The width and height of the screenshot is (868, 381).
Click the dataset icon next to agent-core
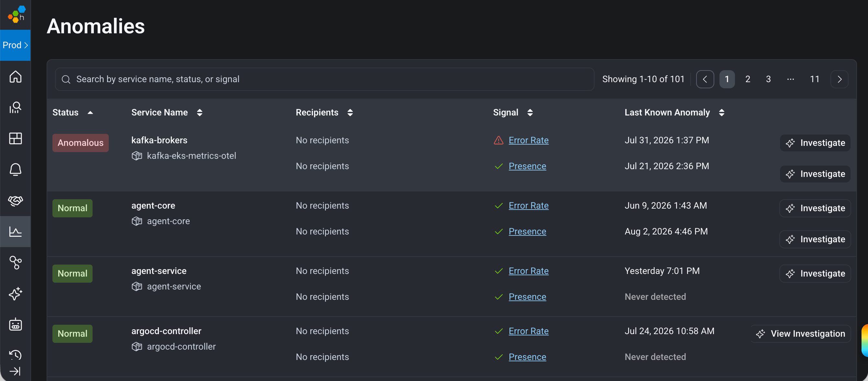pyautogui.click(x=137, y=221)
